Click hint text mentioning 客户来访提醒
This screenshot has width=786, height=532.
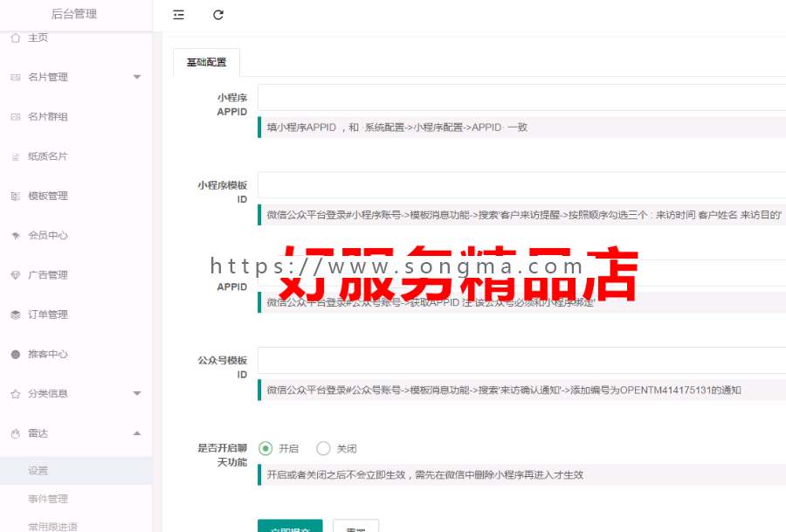click(x=524, y=215)
